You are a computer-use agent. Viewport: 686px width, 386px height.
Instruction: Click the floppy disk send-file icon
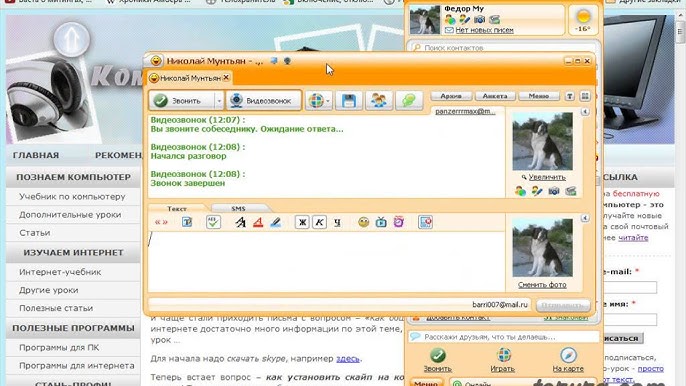point(349,101)
